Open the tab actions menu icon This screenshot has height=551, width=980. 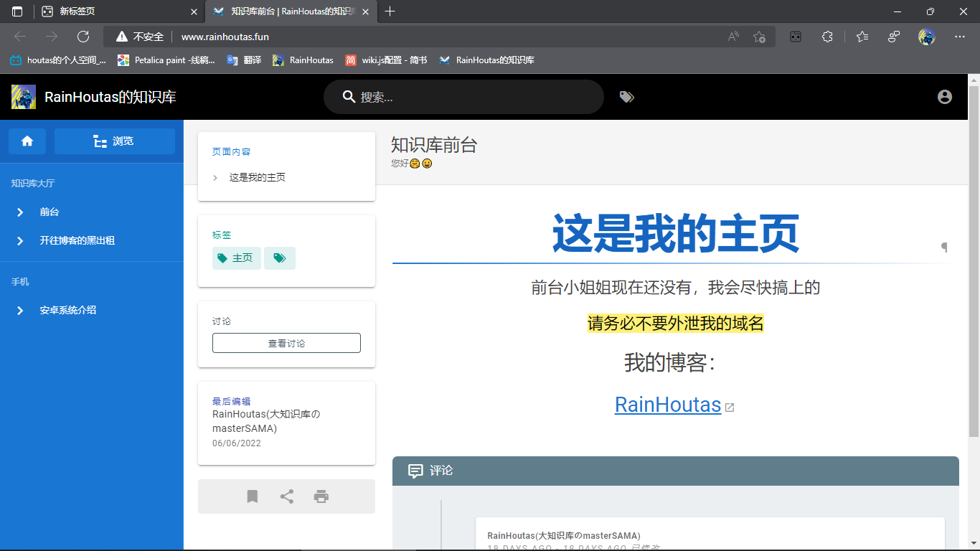(x=17, y=11)
